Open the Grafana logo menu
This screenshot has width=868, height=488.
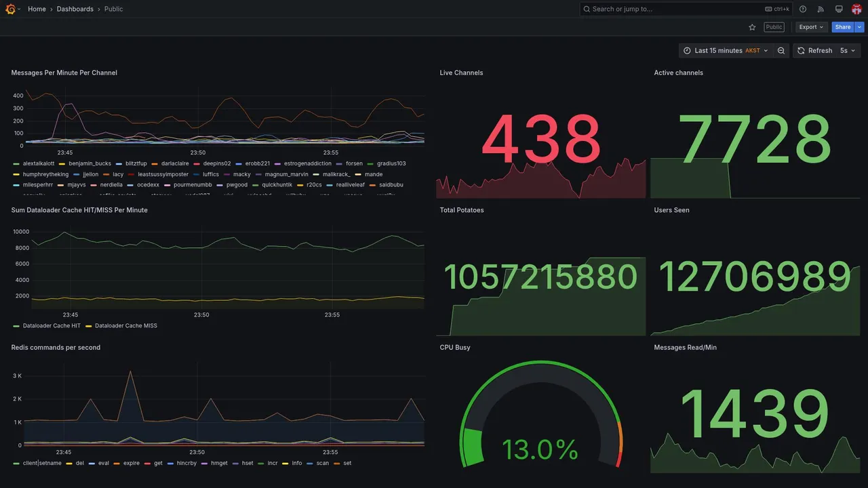[x=11, y=9]
